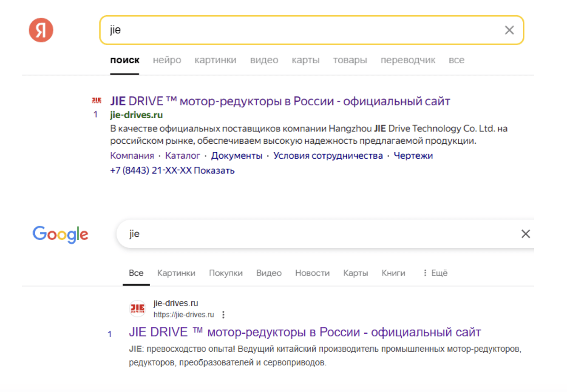Click 'https://jie-drives.ru' URL in Google result
Screen dimensions: 567x392
point(184,315)
